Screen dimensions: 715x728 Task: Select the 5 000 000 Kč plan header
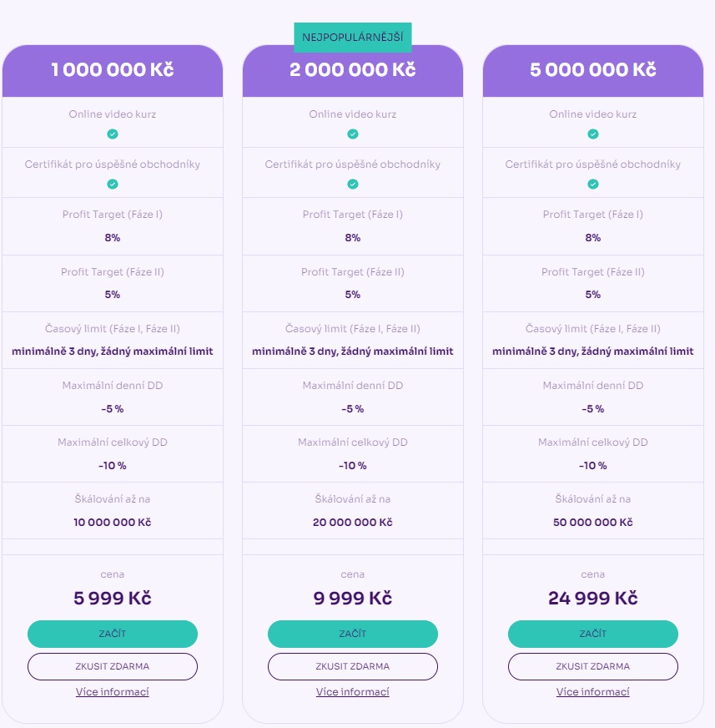(593, 71)
